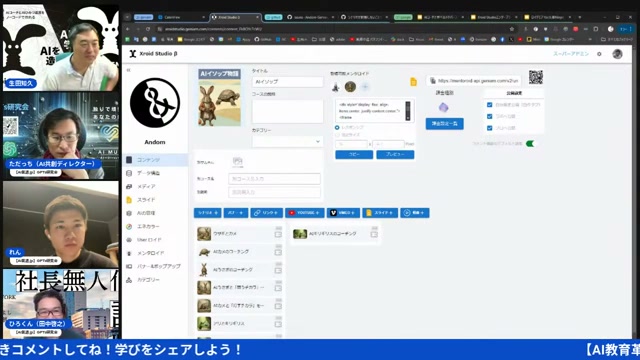This screenshot has width=640, height=360.
Task: Open the コンテンツ sidebar item
Action: (x=155, y=160)
